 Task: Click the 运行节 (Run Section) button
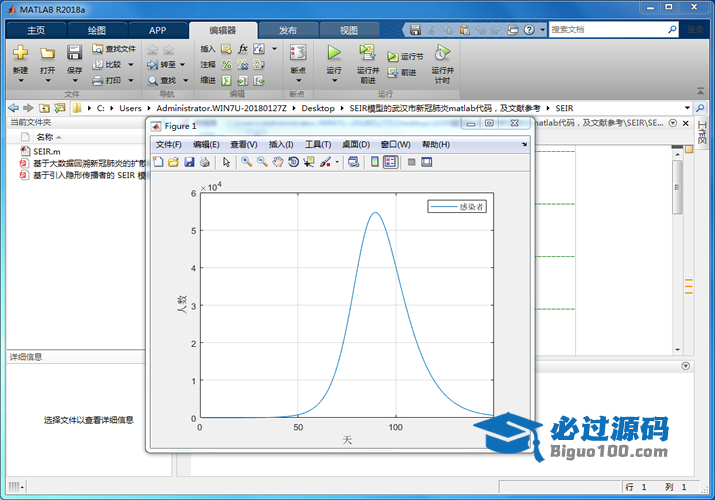click(405, 57)
